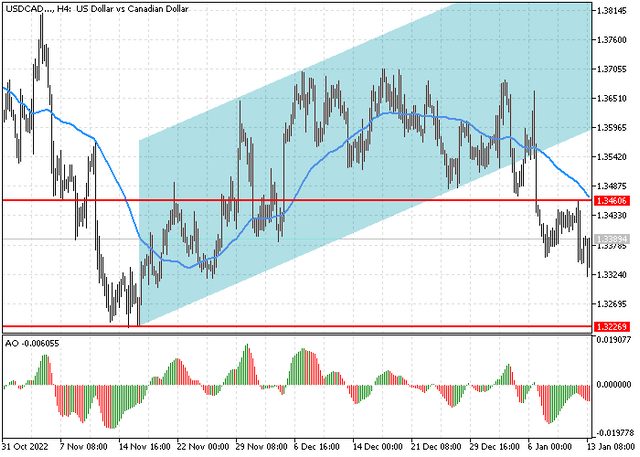This screenshot has width=640, height=457.
Task: Click the '14 Dec 00:00' time label
Action: tap(378, 446)
